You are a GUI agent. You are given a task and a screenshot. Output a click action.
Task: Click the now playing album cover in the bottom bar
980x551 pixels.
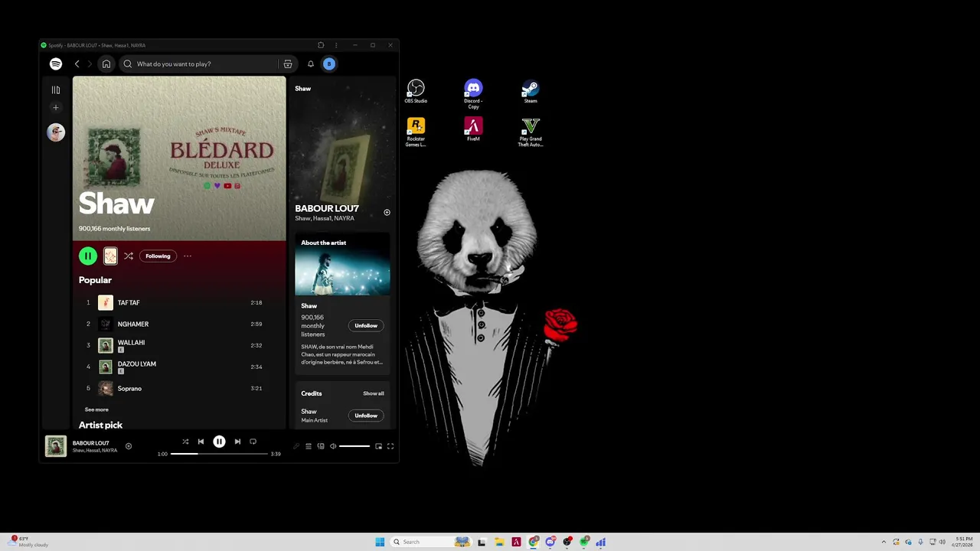point(56,446)
